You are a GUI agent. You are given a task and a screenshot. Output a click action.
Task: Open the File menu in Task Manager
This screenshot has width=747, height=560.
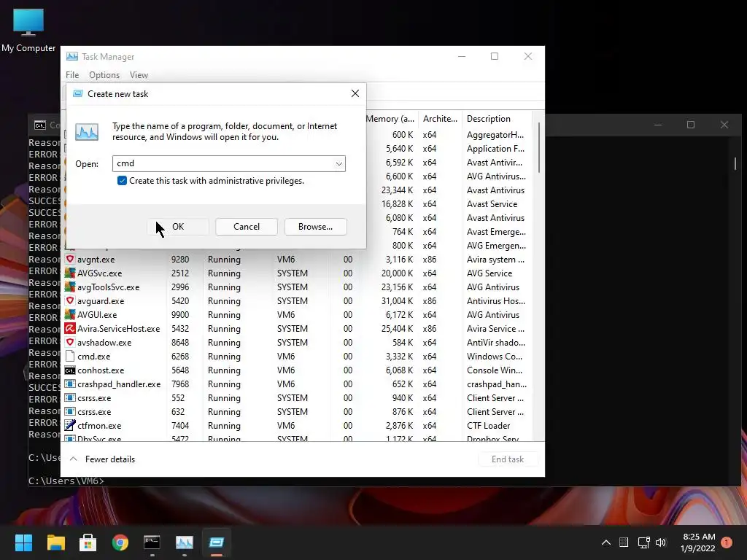click(72, 75)
